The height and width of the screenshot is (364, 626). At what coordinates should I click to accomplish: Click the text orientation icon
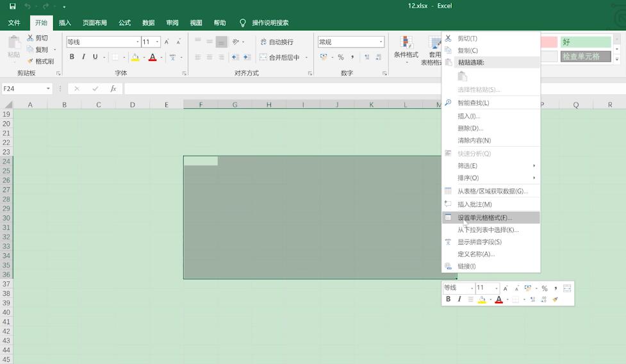236,42
